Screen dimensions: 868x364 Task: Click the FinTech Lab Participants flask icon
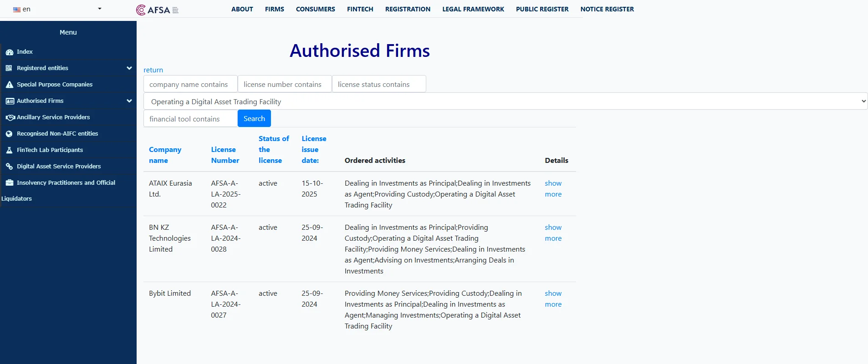tap(9, 150)
